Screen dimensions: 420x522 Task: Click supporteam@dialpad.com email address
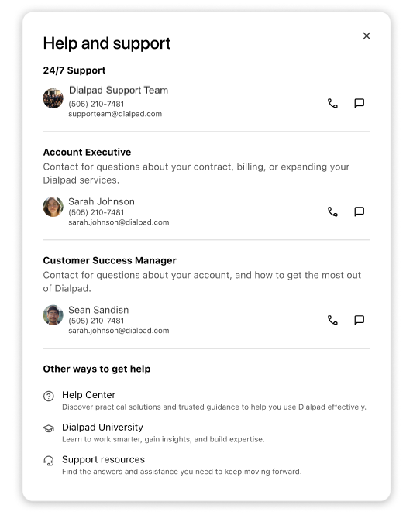(115, 114)
